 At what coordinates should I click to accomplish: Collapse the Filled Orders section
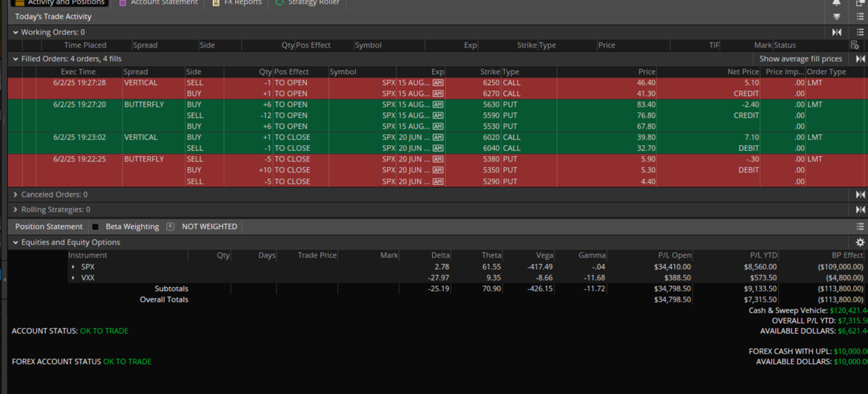click(15, 59)
